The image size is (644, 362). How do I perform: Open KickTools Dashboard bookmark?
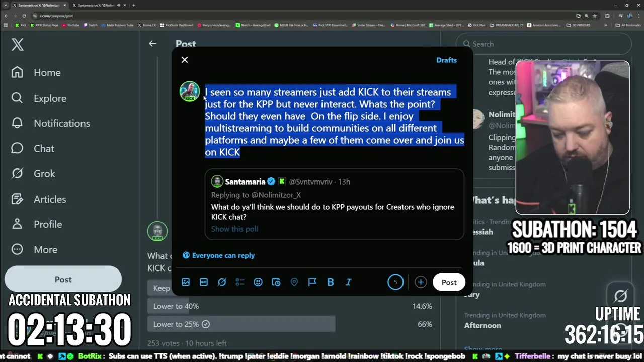click(x=176, y=25)
